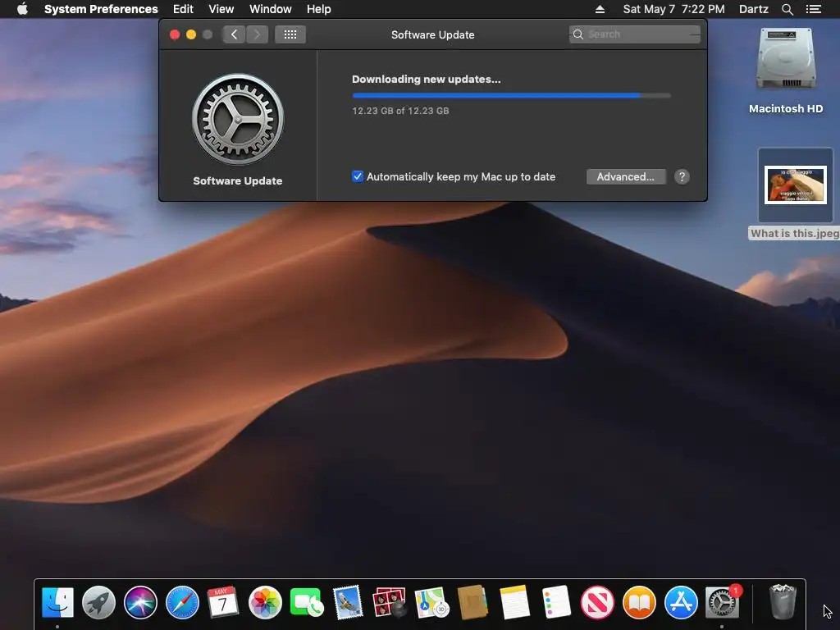This screenshot has width=840, height=630.
Task: Open the System Preferences menu
Action: coord(101,9)
